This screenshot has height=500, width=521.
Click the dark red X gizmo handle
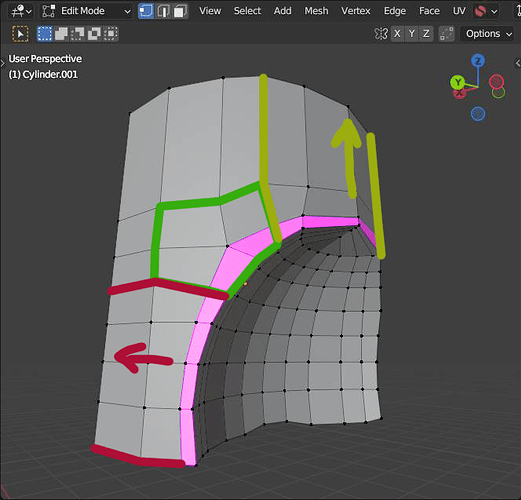tap(459, 93)
